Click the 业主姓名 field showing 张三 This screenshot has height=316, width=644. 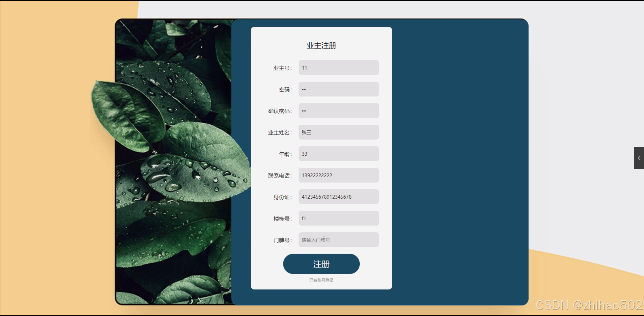click(x=338, y=132)
